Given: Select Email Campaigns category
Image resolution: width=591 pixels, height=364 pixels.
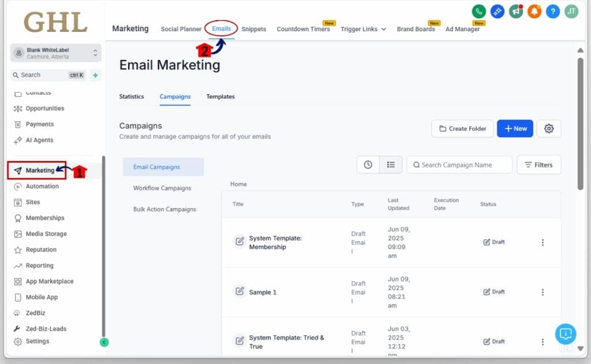Looking at the screenshot, I should coord(163,167).
